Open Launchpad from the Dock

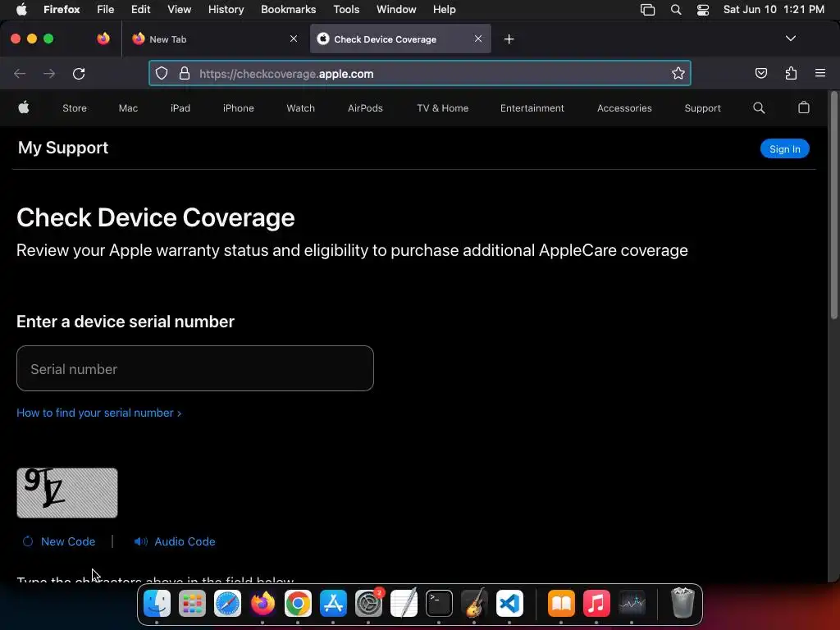tap(192, 603)
